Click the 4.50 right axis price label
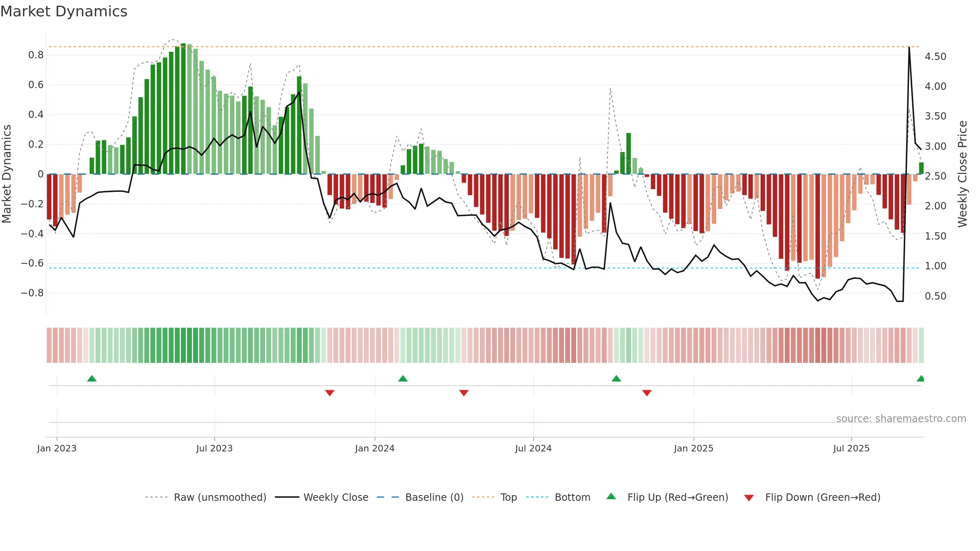Viewport: 980px width, 551px height. click(935, 56)
